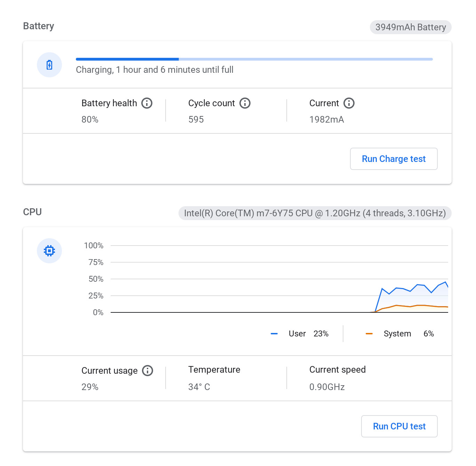476x466 pixels.
Task: Click the Current speed label
Action: (338, 370)
